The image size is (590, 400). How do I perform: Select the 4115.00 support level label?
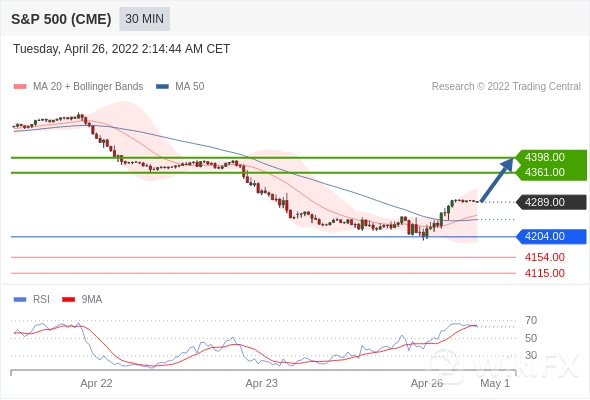[x=545, y=273]
